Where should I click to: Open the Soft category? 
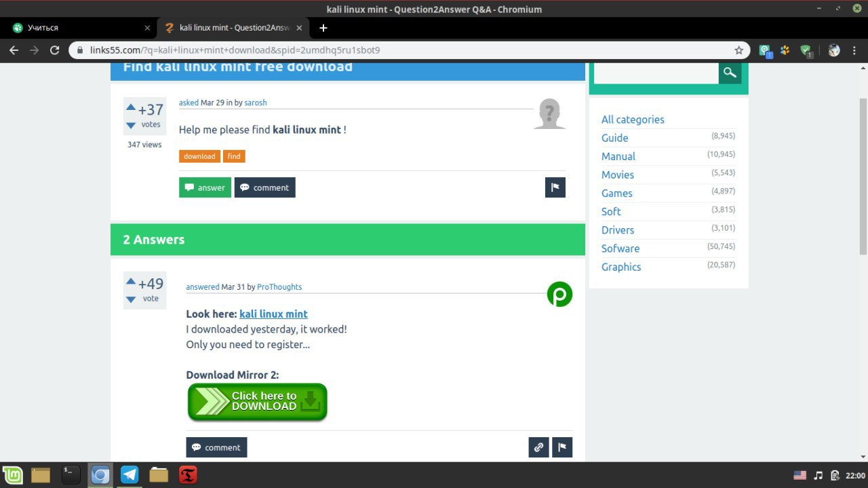pos(611,212)
